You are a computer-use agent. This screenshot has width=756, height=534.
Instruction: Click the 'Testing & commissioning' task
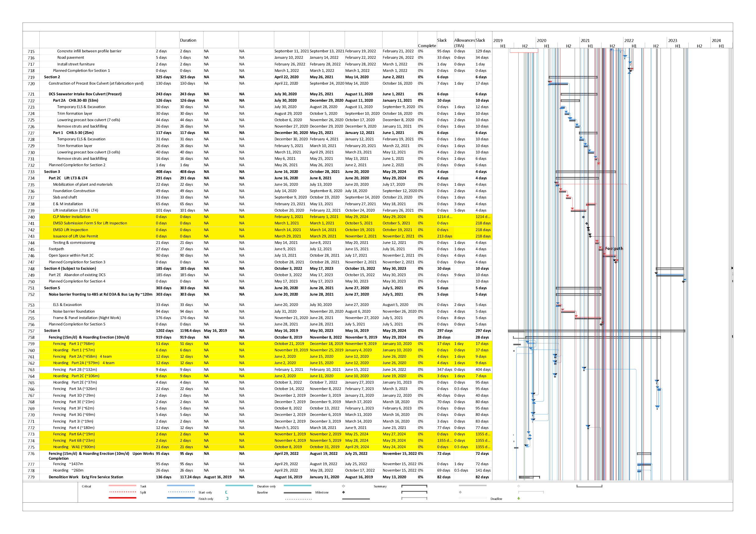[x=74, y=242]
